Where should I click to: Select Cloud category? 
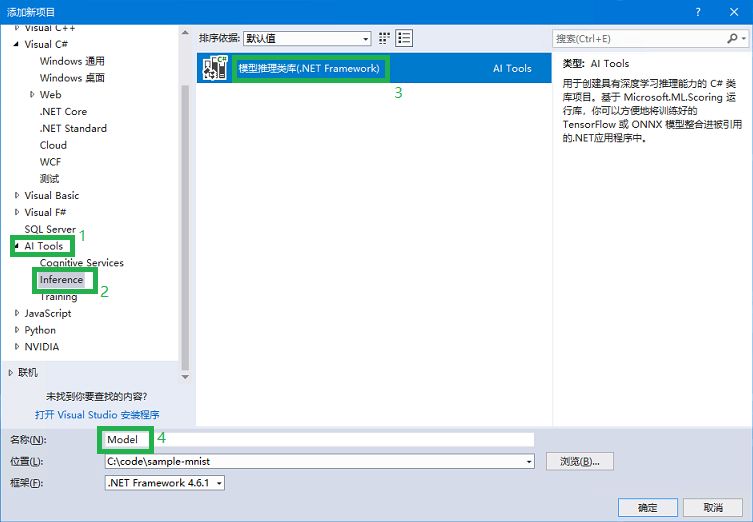point(53,145)
